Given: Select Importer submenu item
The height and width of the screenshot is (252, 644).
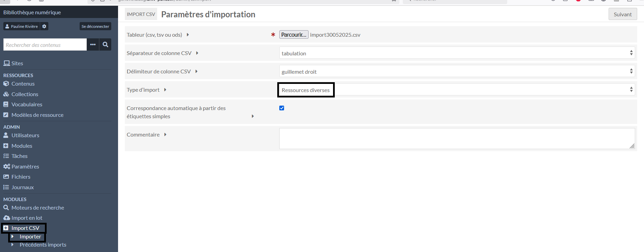Looking at the screenshot, I should (x=30, y=237).
